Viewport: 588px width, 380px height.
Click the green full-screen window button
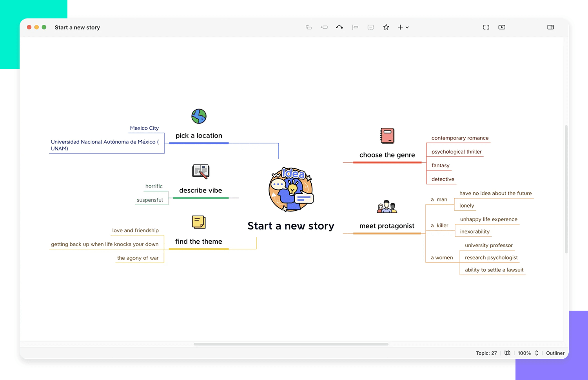coord(44,27)
